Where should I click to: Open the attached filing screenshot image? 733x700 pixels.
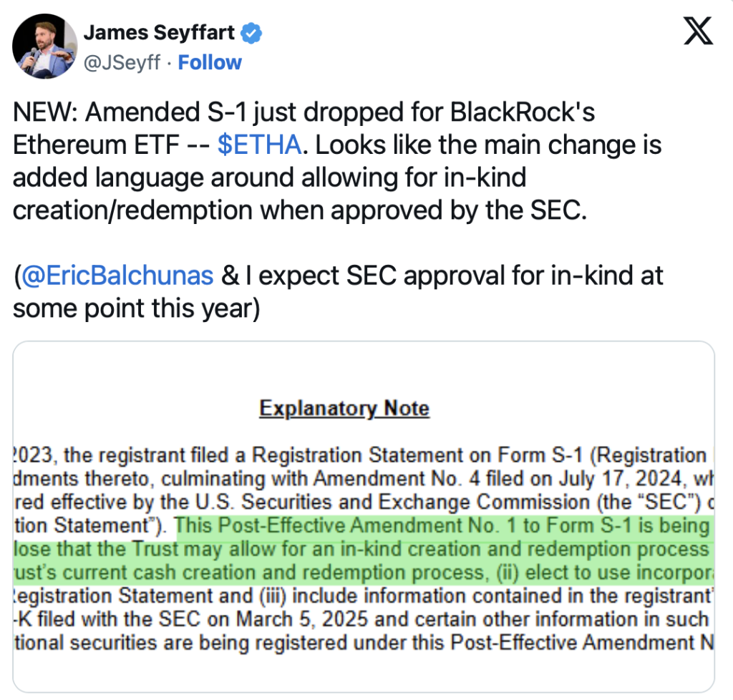click(x=364, y=516)
